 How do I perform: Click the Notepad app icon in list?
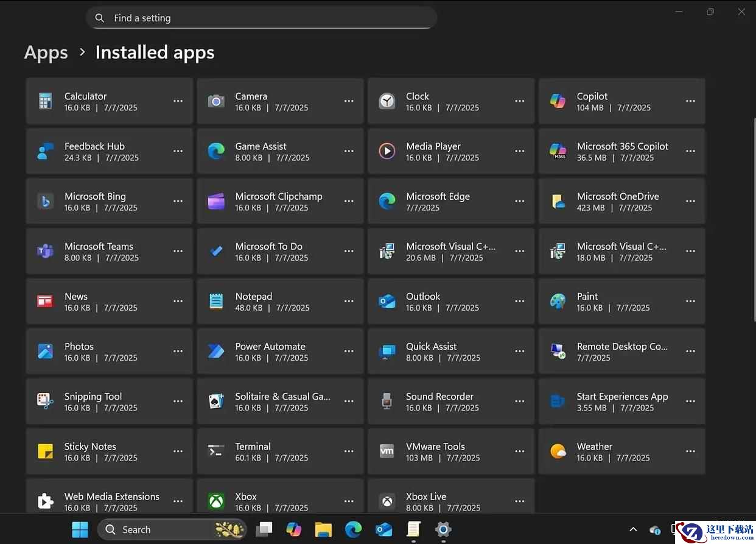(216, 301)
